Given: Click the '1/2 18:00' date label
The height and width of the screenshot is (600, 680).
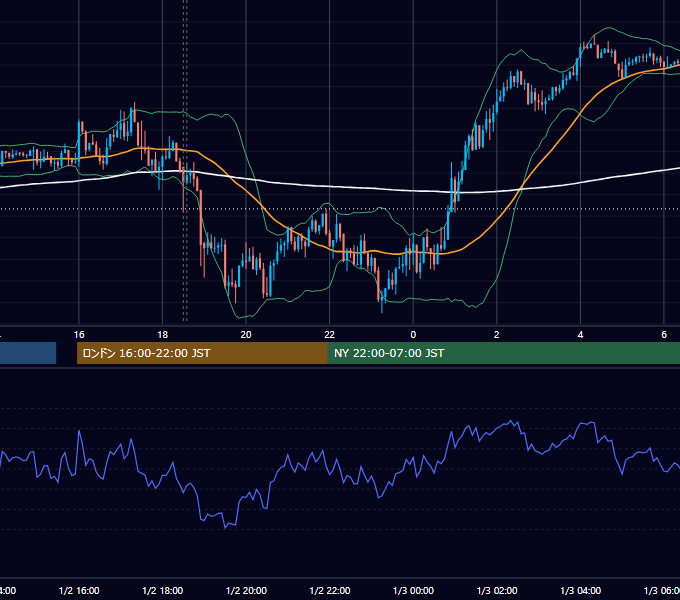Looking at the screenshot, I should click(x=163, y=591).
